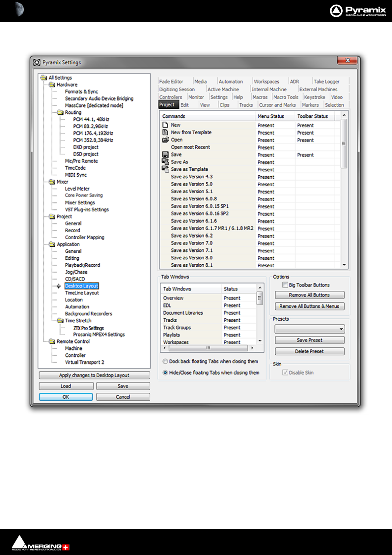This screenshot has width=392, height=555.
Task: Click the Hardware folder icon
Action: [x=52, y=85]
